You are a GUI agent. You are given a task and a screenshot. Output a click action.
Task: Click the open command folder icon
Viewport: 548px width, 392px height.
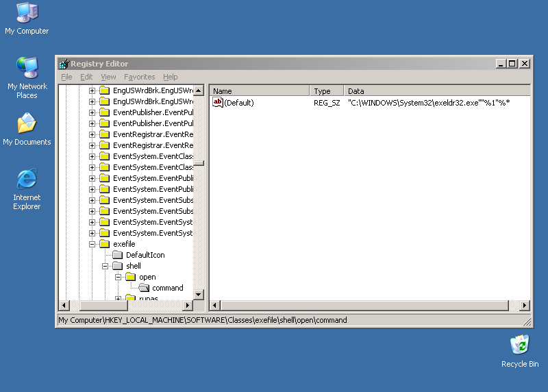click(x=144, y=288)
